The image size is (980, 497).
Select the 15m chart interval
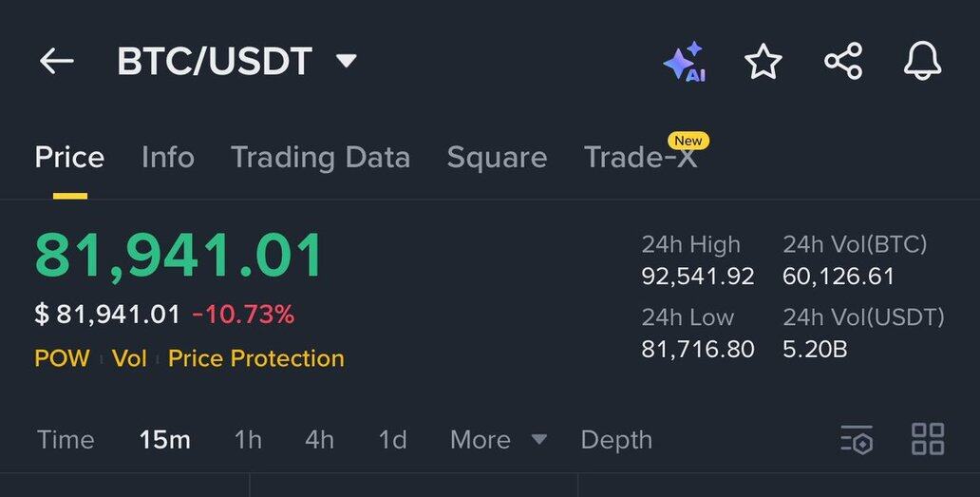tap(164, 440)
